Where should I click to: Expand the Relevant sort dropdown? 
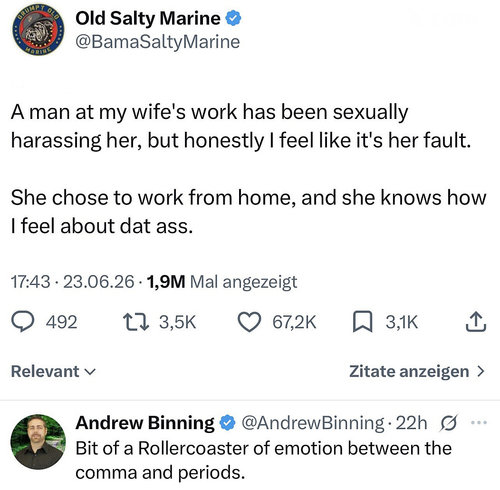53,371
